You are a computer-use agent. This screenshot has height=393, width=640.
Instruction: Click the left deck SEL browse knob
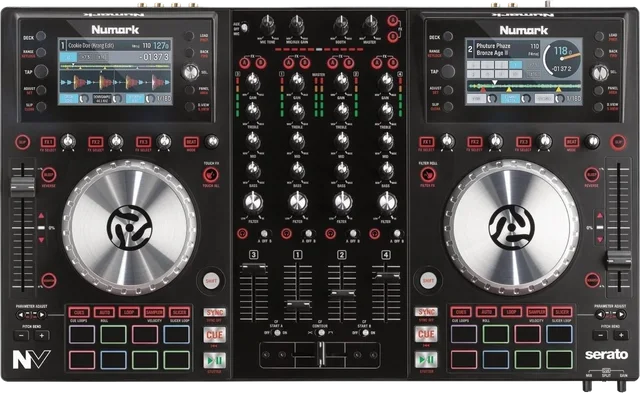coord(190,72)
